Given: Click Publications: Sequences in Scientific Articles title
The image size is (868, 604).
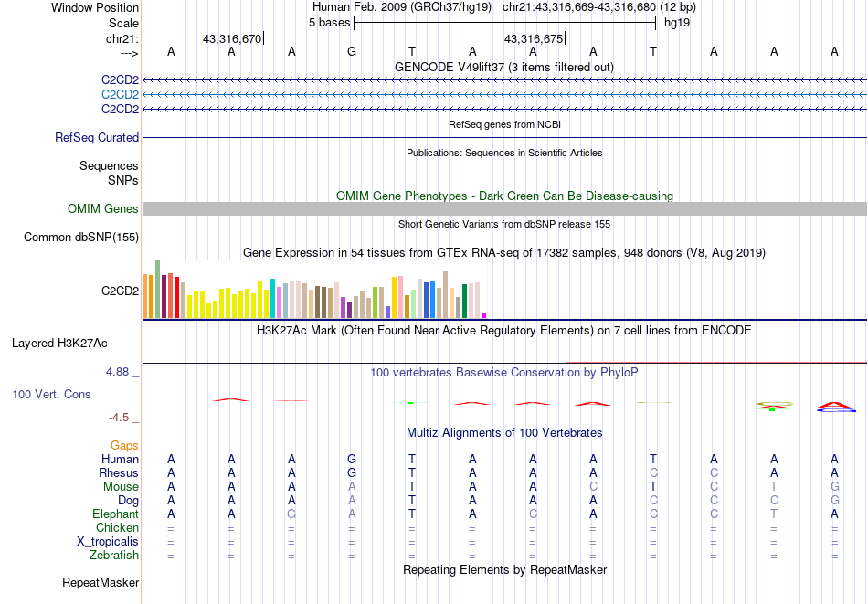Looking at the screenshot, I should (x=504, y=153).
